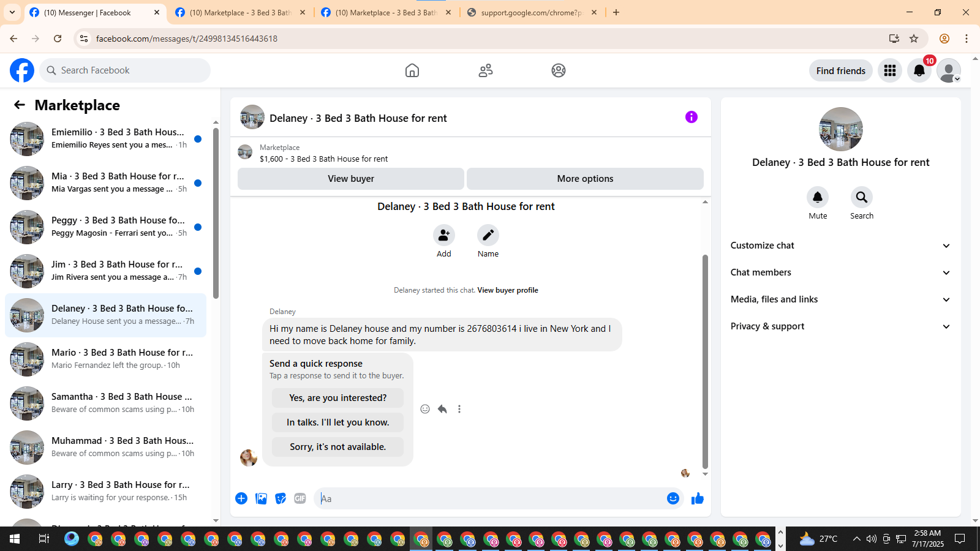Open Emiemilio's conversation

pyautogui.click(x=105, y=139)
